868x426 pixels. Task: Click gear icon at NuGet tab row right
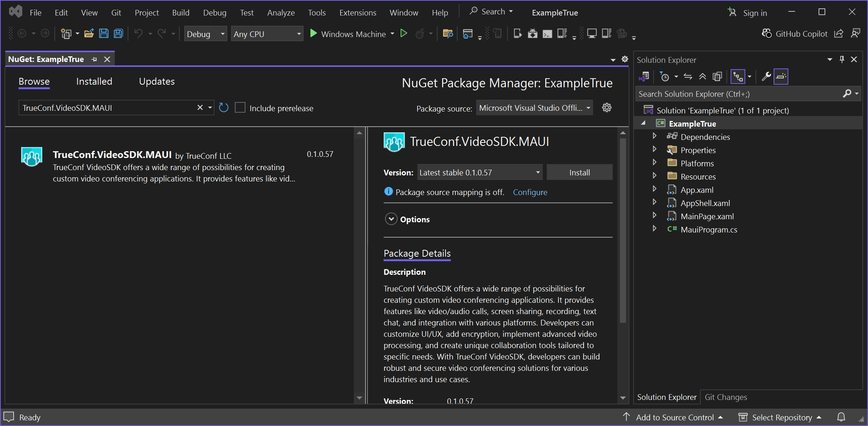pos(625,59)
